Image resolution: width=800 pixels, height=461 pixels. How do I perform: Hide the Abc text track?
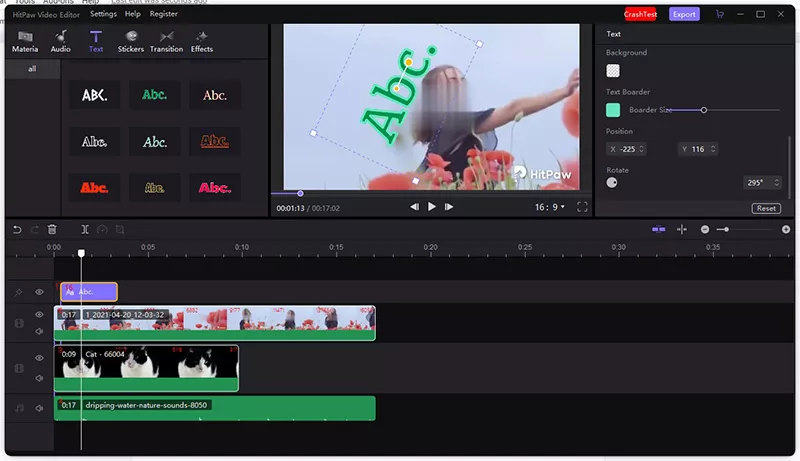tap(40, 292)
